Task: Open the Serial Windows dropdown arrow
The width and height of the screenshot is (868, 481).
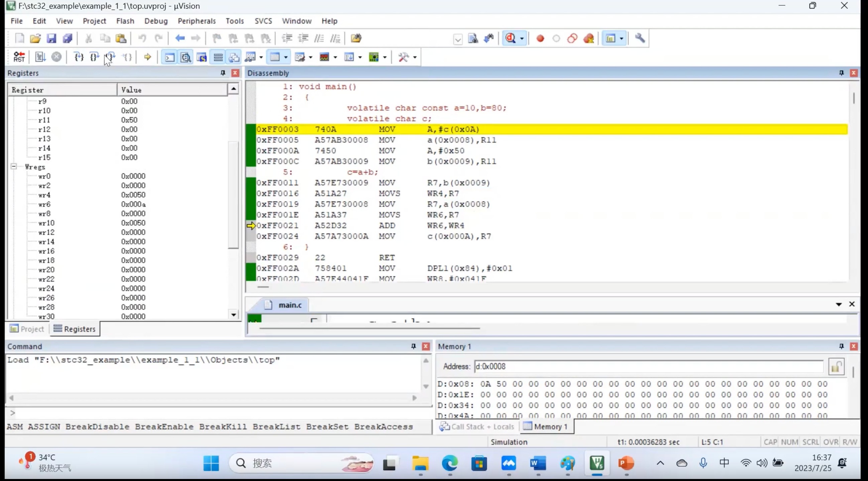Action: tap(310, 57)
